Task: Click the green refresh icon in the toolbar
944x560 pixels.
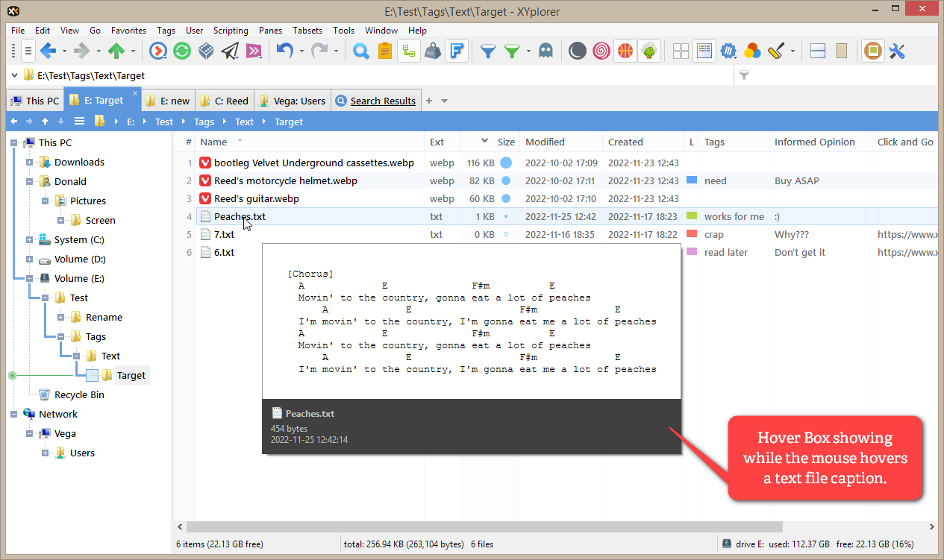Action: tap(182, 51)
